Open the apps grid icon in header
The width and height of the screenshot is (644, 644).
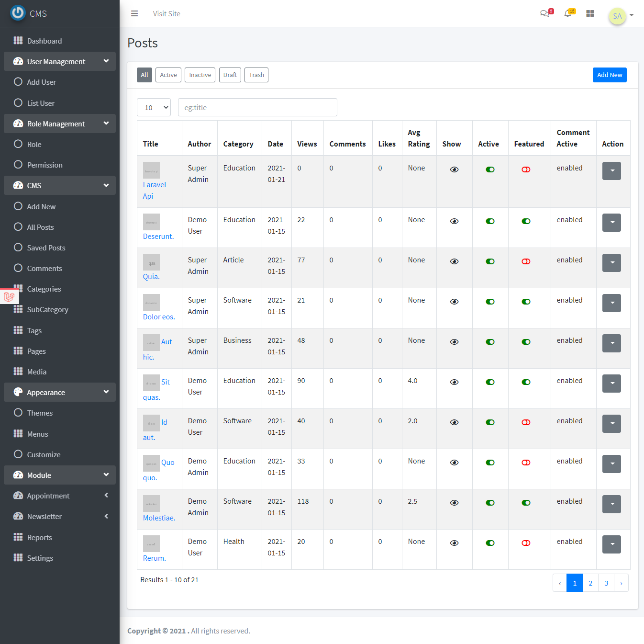click(590, 13)
